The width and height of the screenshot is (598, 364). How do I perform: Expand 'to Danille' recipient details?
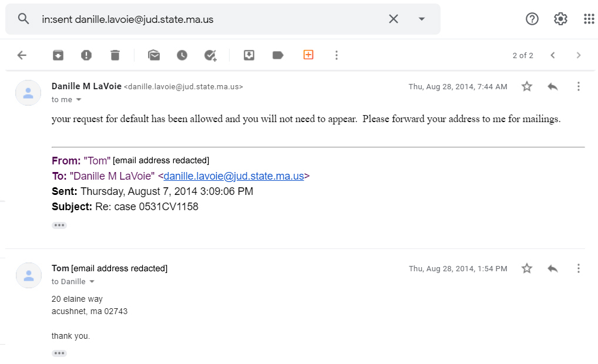(92, 282)
